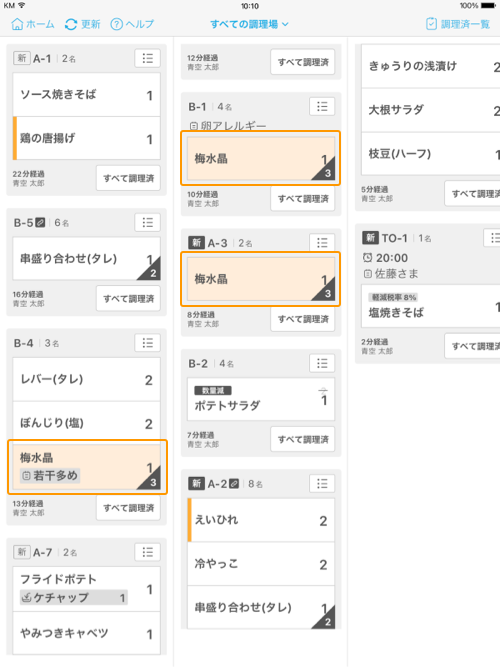
Task: Mark ソース焼きそば item as cooked
Action: [86, 94]
